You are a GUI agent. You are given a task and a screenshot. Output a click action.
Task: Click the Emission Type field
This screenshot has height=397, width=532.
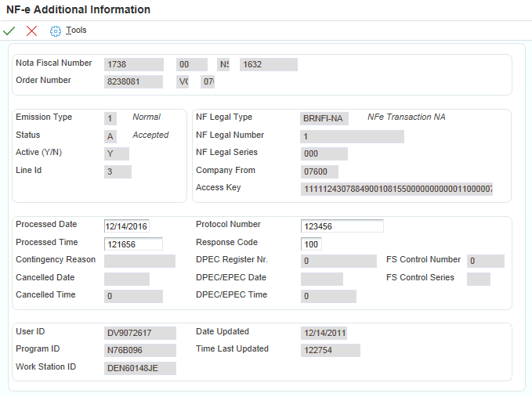(110, 118)
